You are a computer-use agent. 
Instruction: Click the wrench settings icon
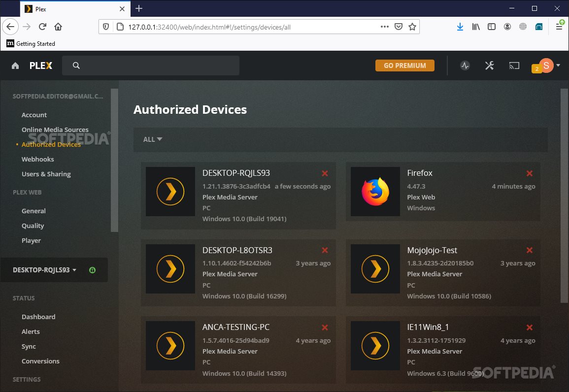pos(489,65)
